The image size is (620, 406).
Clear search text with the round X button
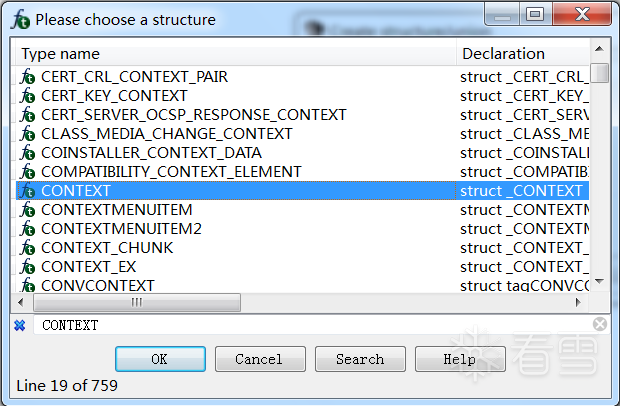[x=600, y=324]
